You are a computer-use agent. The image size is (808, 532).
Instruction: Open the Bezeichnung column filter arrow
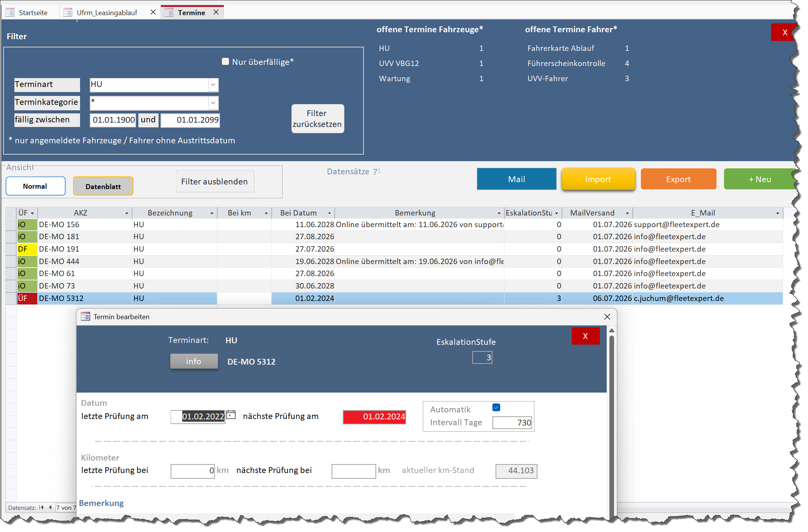point(212,213)
